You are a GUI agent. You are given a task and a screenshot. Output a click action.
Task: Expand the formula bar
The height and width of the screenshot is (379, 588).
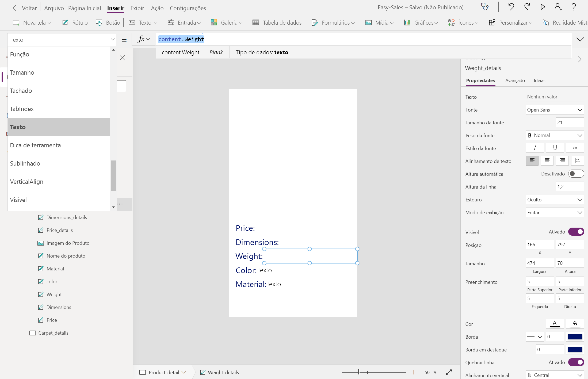580,40
